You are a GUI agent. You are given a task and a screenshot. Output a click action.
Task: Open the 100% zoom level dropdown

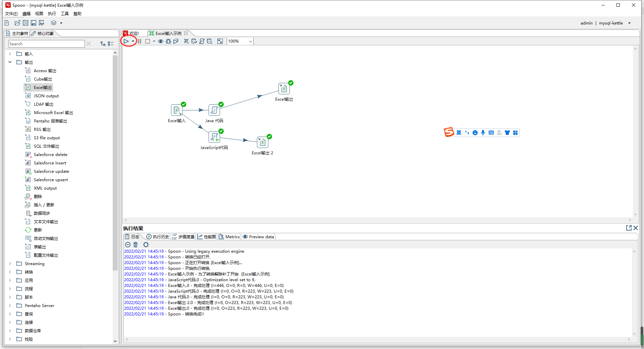[x=250, y=41]
